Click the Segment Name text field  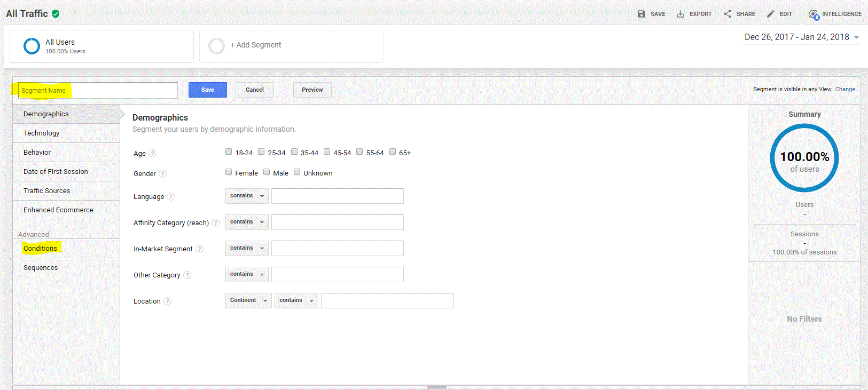pyautogui.click(x=98, y=91)
